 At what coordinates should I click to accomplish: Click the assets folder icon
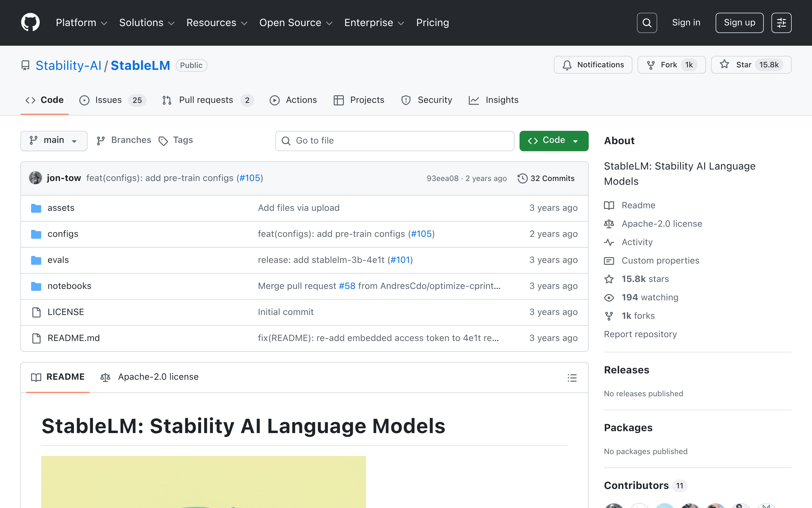36,208
